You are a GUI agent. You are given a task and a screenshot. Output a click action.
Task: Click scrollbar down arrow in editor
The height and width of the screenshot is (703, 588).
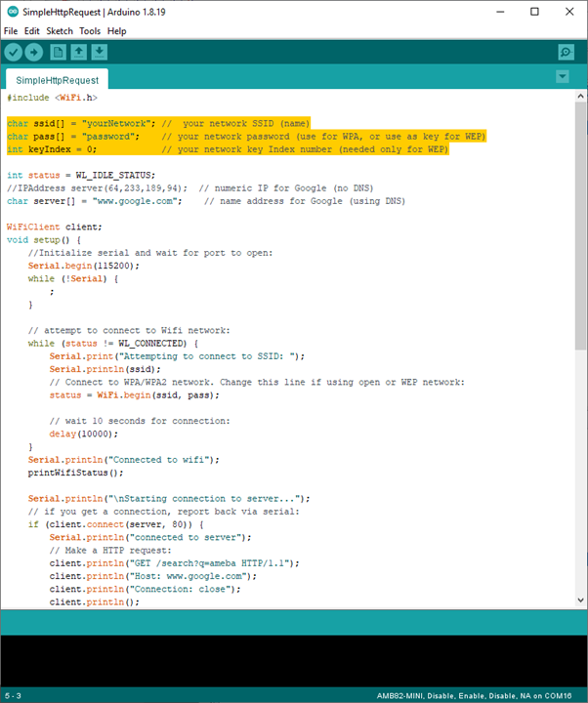coord(580,601)
